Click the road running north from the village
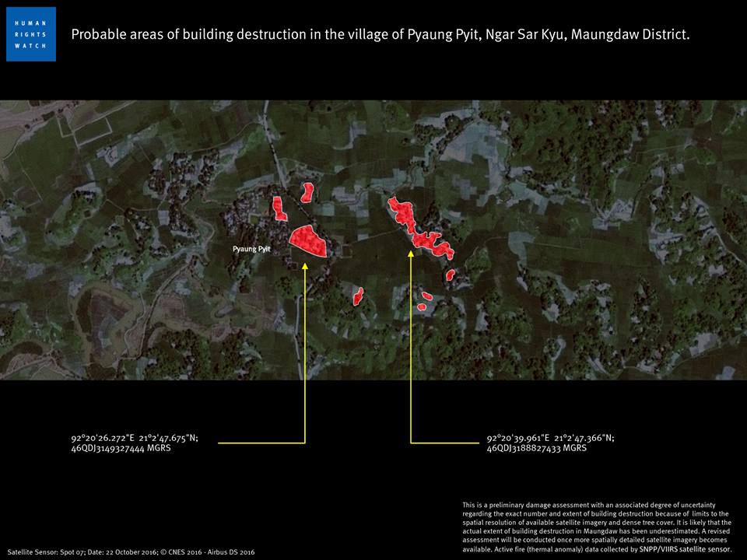The height and width of the screenshot is (560, 747). click(x=275, y=145)
